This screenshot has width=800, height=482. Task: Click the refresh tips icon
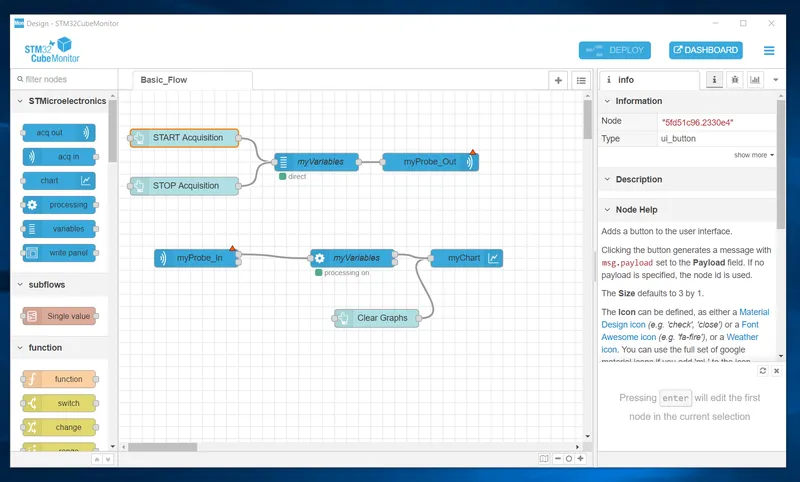(763, 371)
